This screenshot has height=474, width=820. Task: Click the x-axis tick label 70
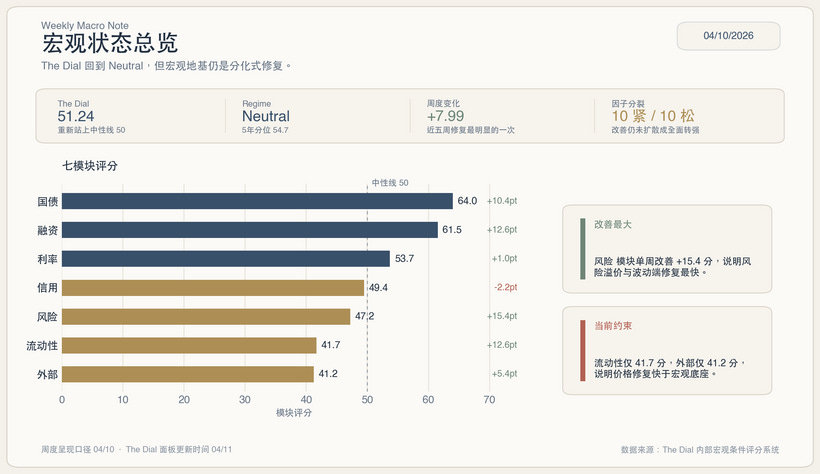[x=489, y=400]
